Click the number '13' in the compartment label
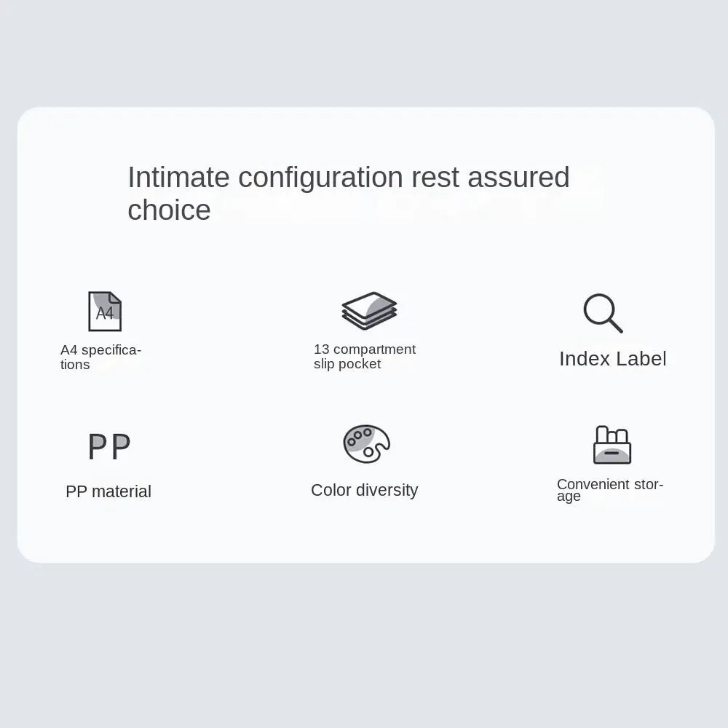This screenshot has width=728, height=728. tap(321, 349)
